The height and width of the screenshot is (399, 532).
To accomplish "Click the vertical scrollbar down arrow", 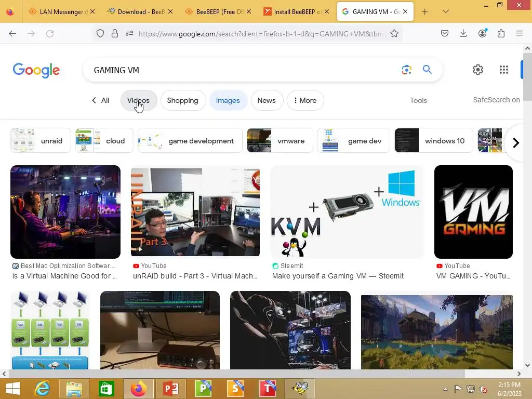I will tap(527, 365).
